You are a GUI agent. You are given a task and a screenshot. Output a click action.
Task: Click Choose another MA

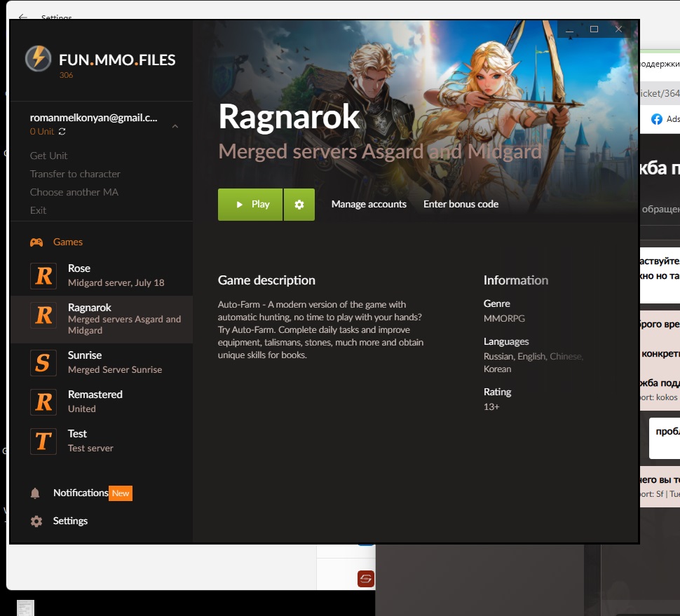click(x=74, y=192)
